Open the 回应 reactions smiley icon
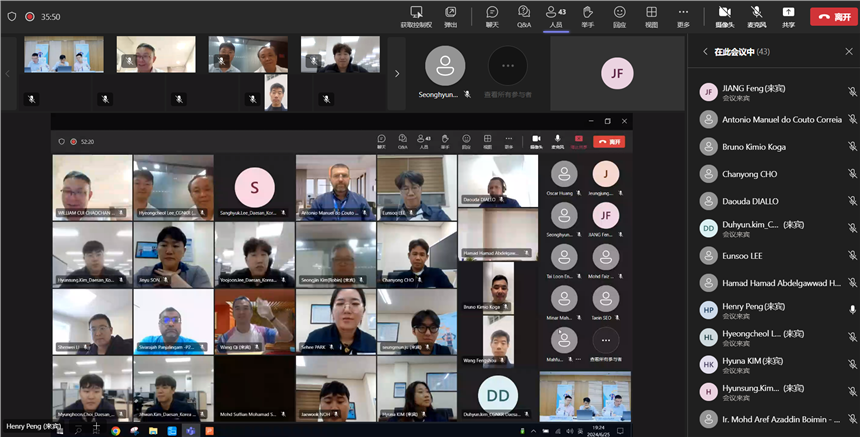Viewport: 860px width, 437px height. (x=619, y=12)
